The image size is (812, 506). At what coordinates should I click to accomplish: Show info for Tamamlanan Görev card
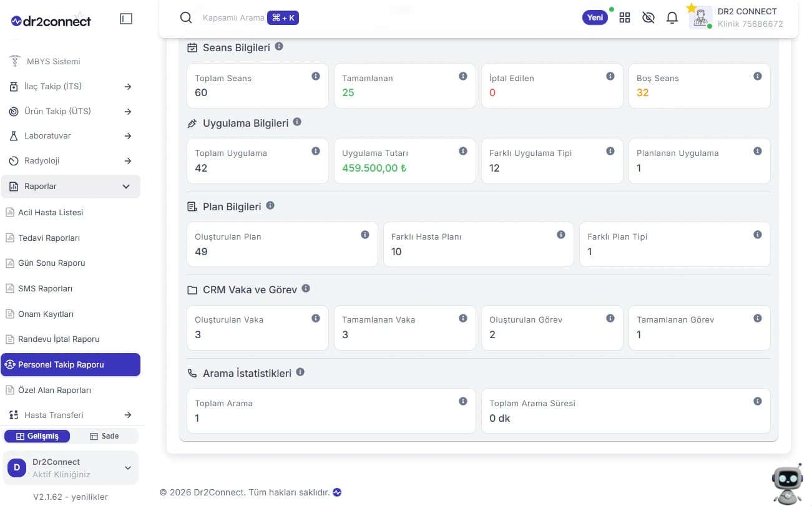coord(758,318)
